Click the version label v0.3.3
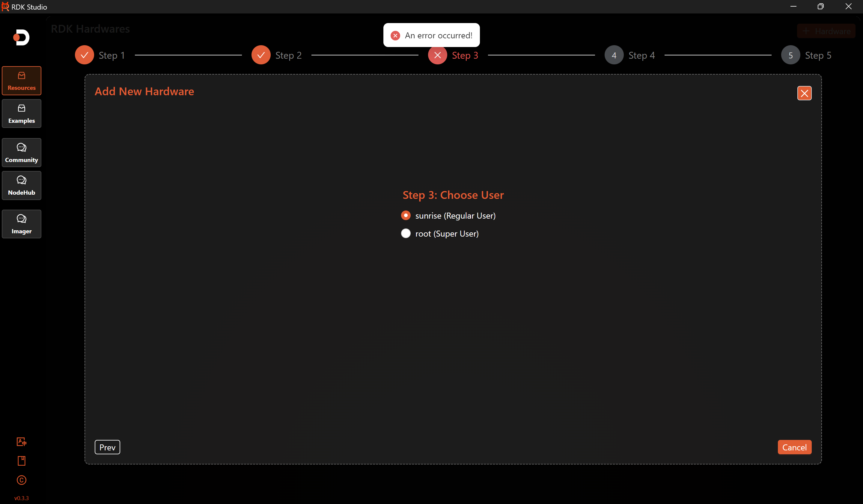The width and height of the screenshot is (863, 504). point(22,498)
